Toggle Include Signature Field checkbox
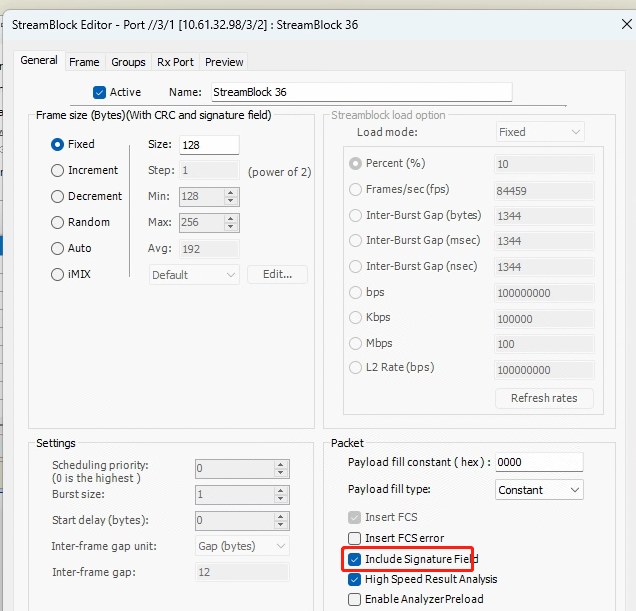The image size is (636, 611). click(x=355, y=559)
